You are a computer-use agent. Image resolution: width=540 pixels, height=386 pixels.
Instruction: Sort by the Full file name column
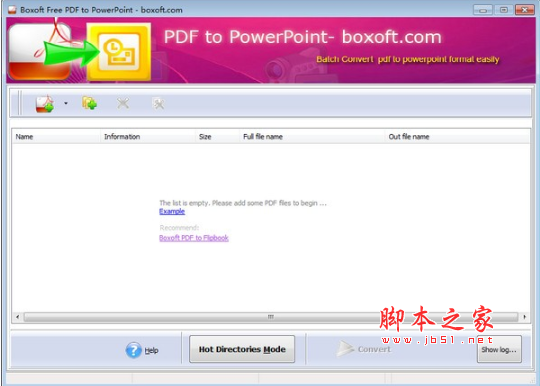point(312,137)
